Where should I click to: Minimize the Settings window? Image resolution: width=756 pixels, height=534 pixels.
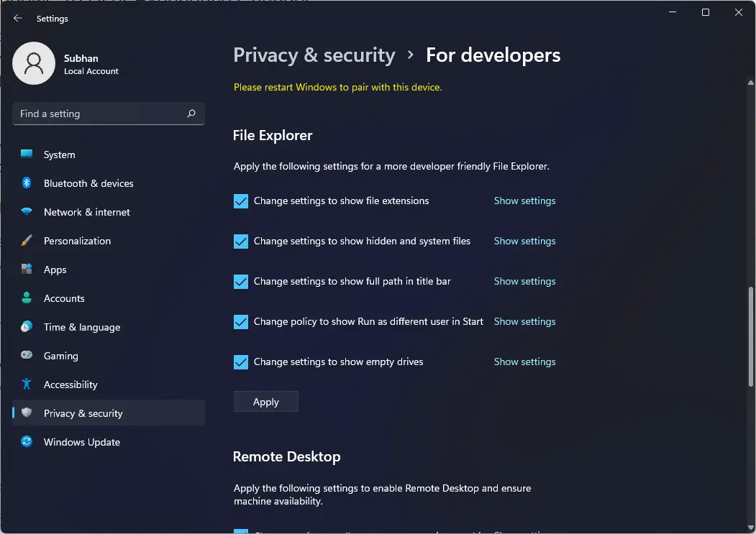tap(673, 12)
